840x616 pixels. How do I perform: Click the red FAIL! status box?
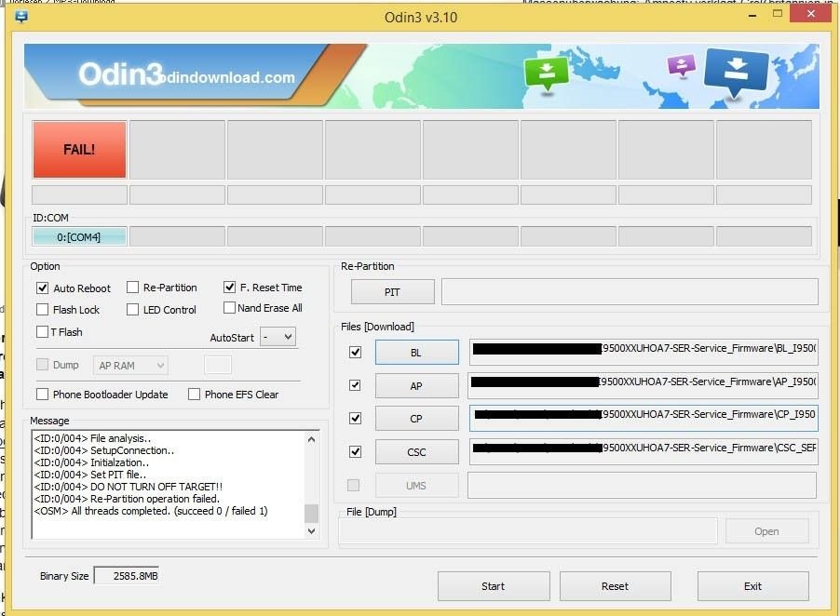(79, 149)
